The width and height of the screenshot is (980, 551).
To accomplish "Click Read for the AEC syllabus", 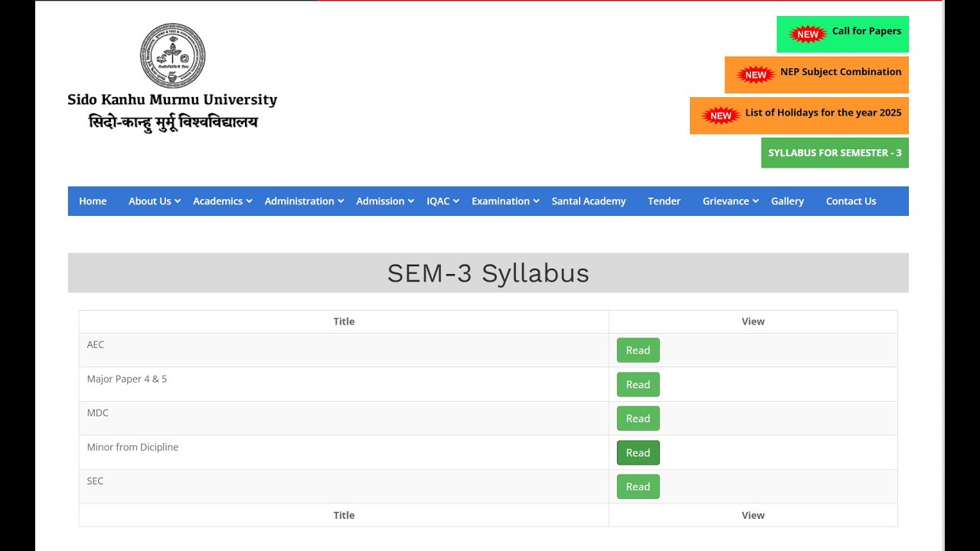I will coord(638,350).
